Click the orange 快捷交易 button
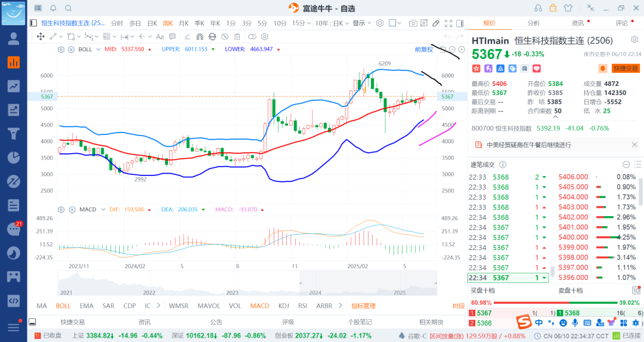The image size is (644, 342). 626,69
